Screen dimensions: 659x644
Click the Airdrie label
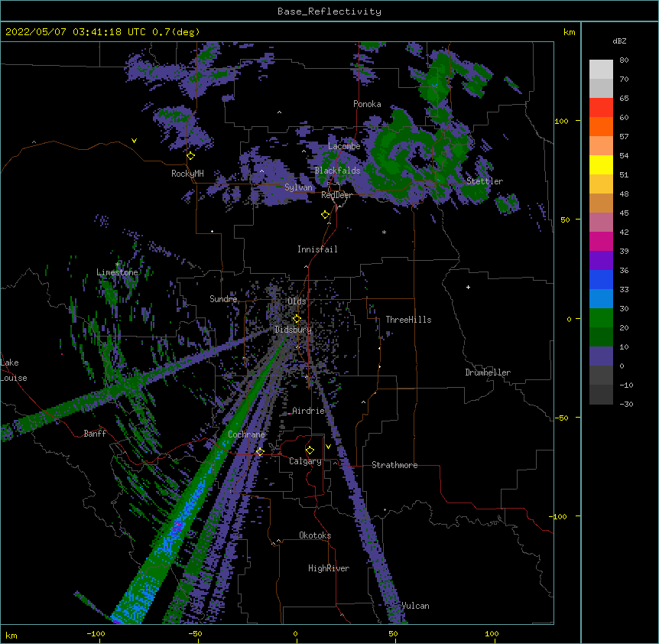click(x=308, y=411)
